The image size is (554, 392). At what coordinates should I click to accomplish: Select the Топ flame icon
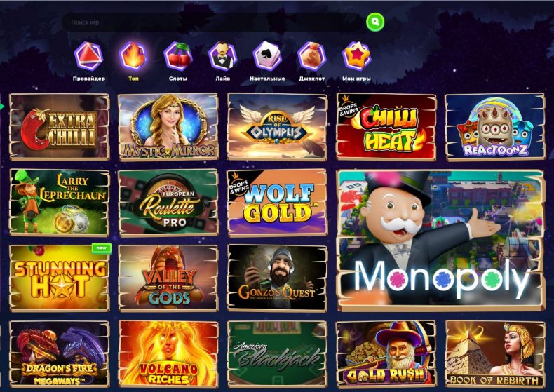pyautogui.click(x=133, y=56)
